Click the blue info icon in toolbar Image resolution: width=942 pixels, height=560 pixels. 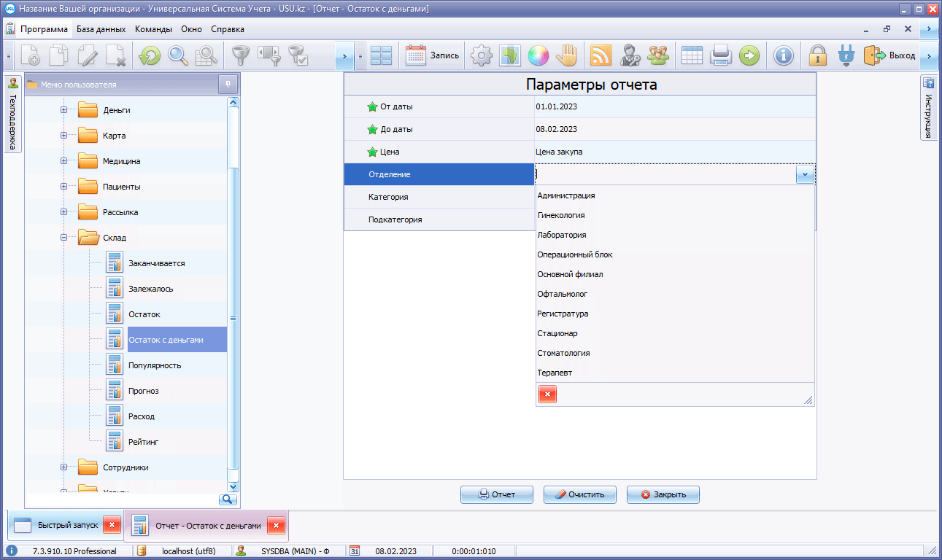pyautogui.click(x=783, y=55)
